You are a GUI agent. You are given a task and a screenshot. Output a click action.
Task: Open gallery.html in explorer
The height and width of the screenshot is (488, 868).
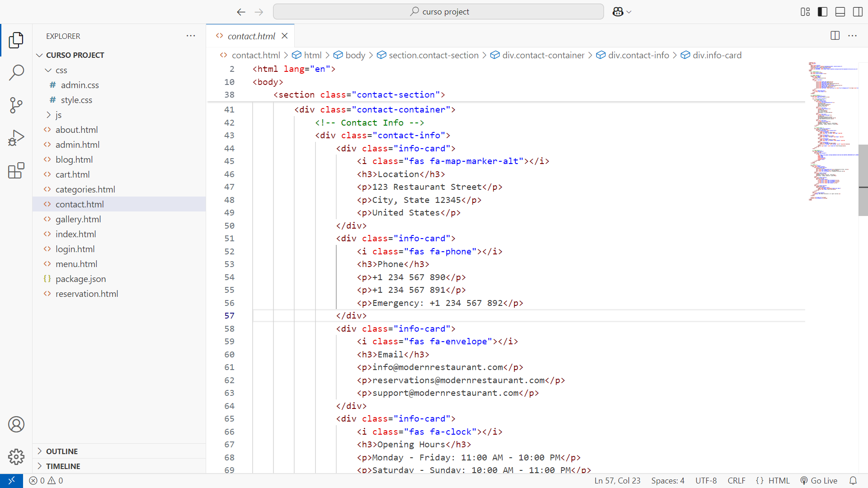pyautogui.click(x=119, y=219)
